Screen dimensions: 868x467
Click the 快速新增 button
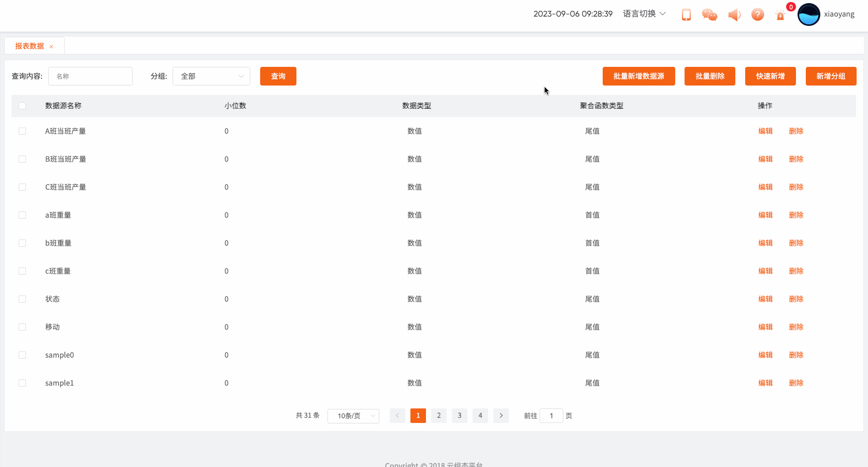tap(771, 76)
